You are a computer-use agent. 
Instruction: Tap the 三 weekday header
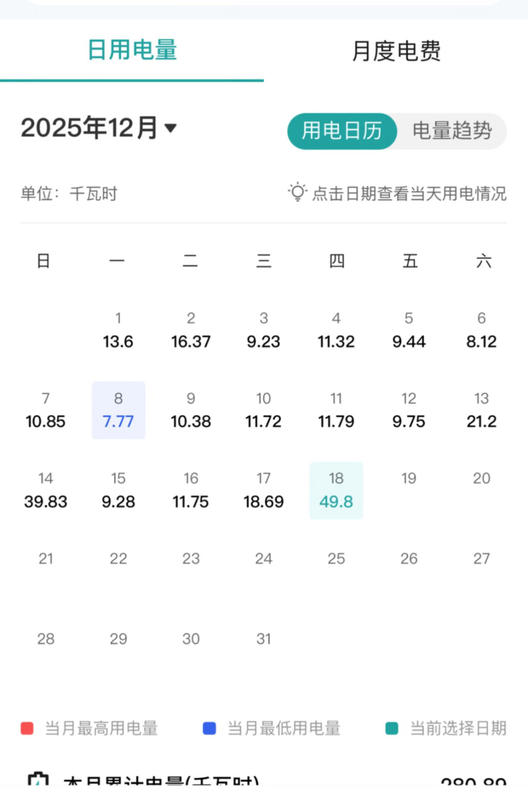pos(264,261)
